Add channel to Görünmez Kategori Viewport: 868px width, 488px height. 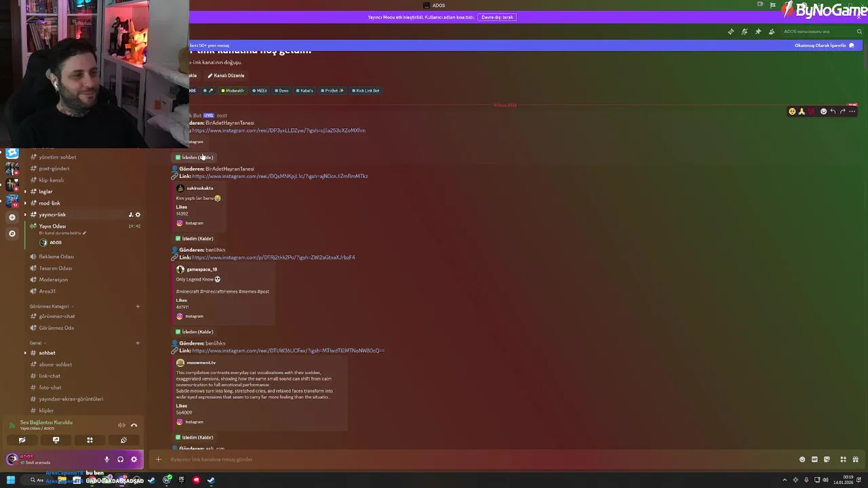coord(138,306)
